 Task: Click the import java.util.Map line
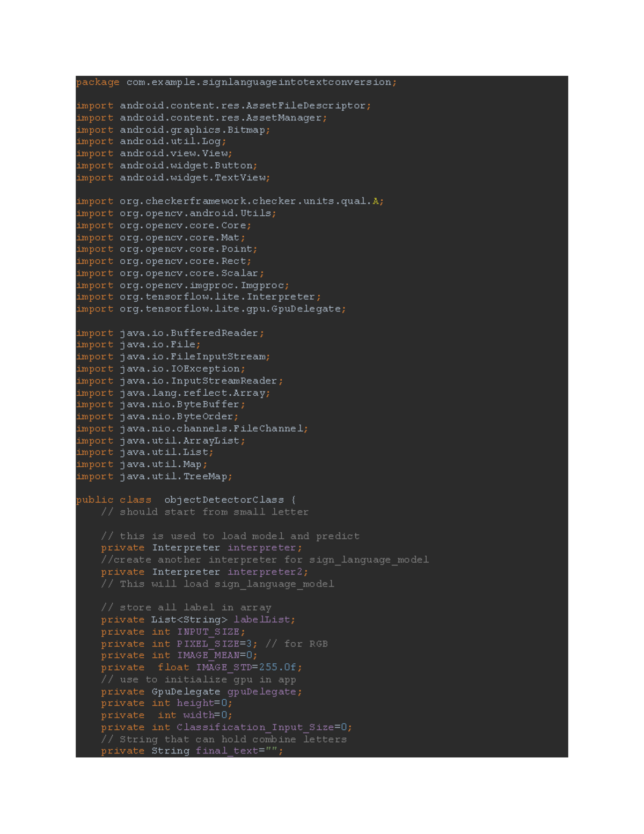(x=141, y=465)
